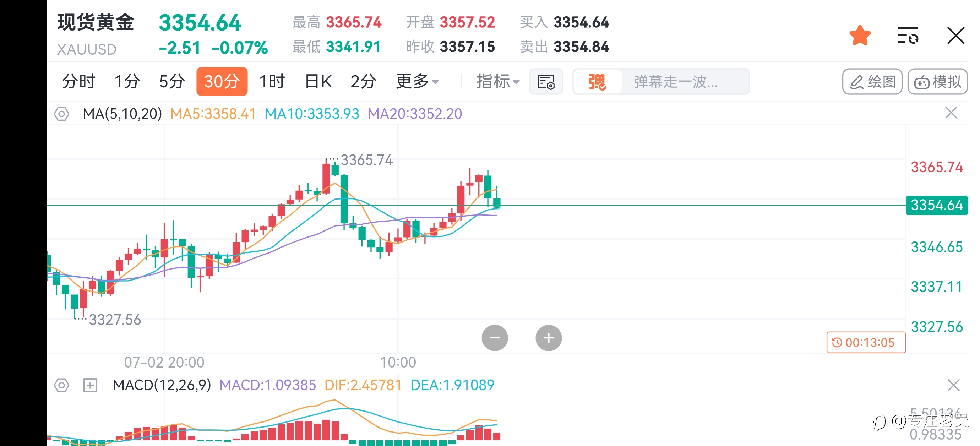Open MACD indicator settings hexagon icon
This screenshot has height=446, width=980.
tap(61, 385)
